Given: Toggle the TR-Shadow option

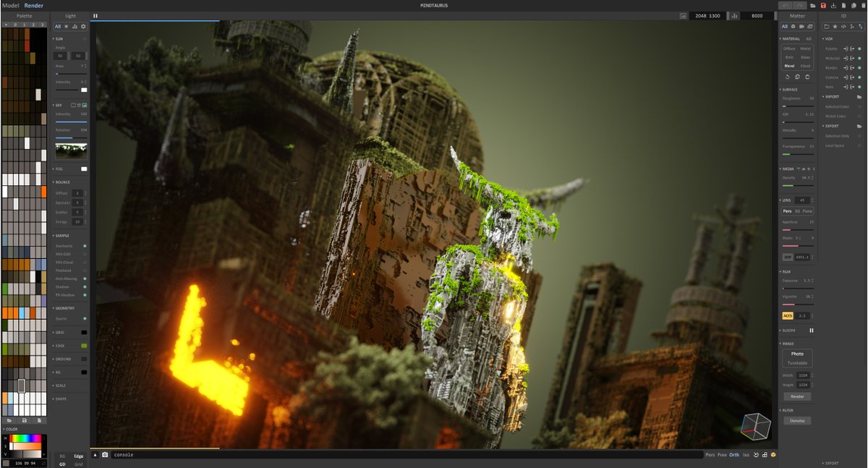Looking at the screenshot, I should pyautogui.click(x=85, y=295).
